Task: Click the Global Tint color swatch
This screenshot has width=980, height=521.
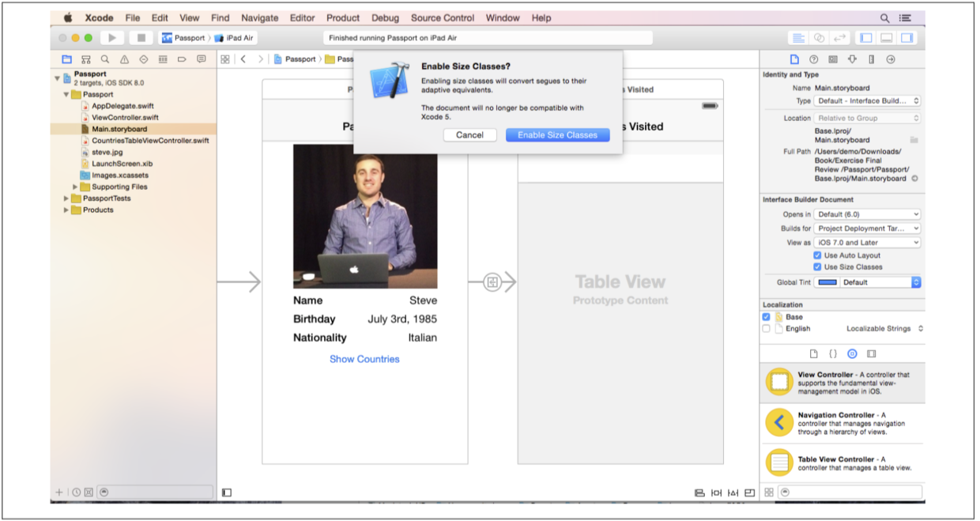Action: 827,282
